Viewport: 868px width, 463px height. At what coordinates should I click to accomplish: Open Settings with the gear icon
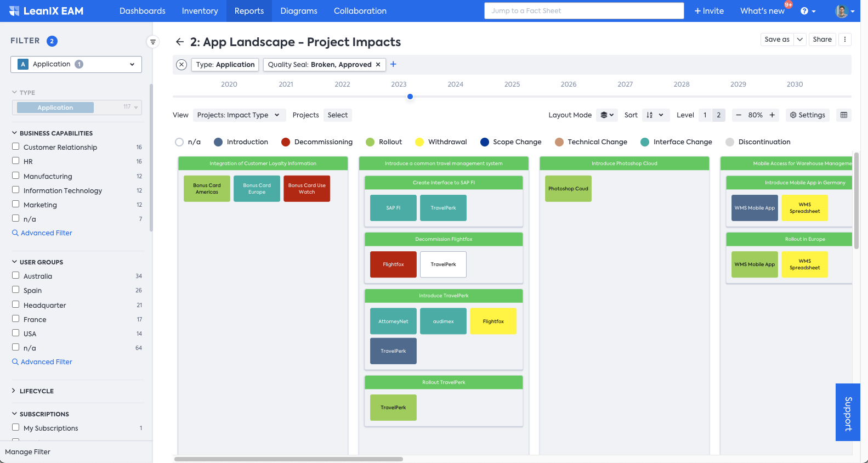(808, 115)
